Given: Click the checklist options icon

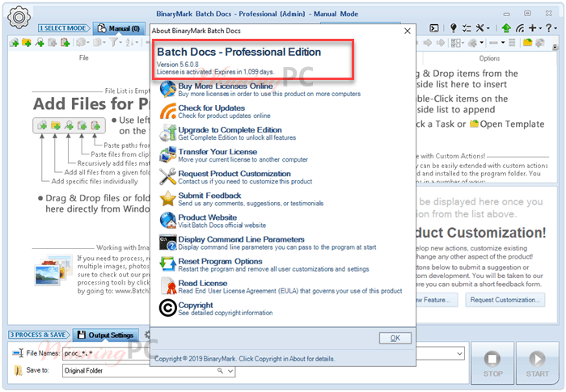Looking at the screenshot, I should coord(467,28).
